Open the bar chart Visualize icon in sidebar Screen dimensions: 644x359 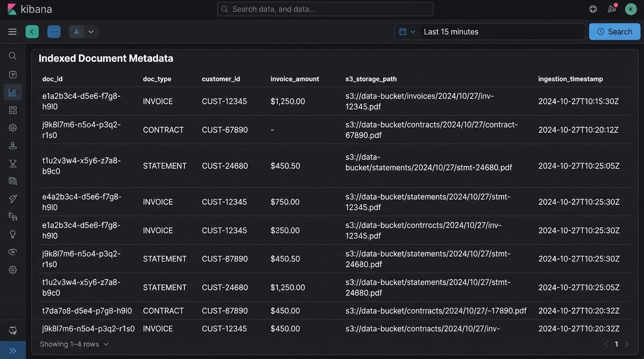pos(13,92)
